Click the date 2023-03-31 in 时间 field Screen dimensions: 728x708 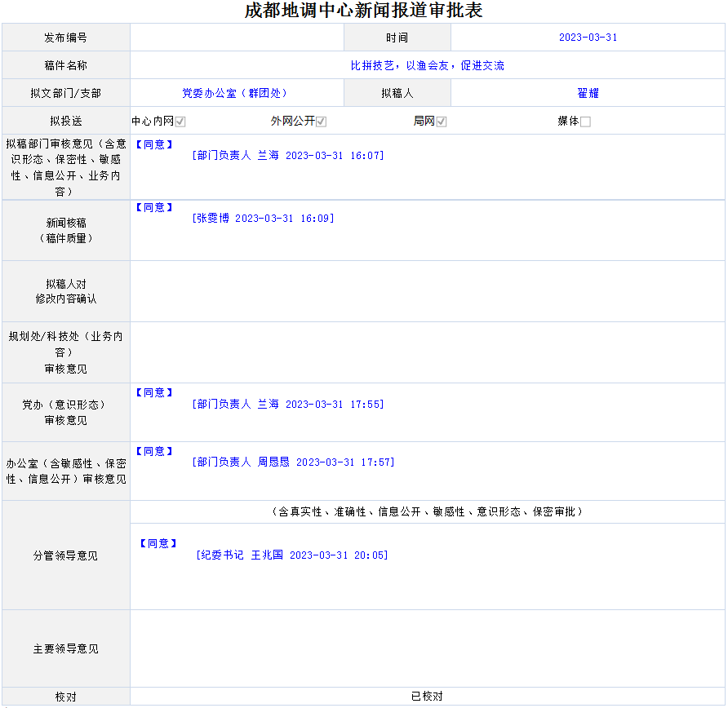click(588, 38)
